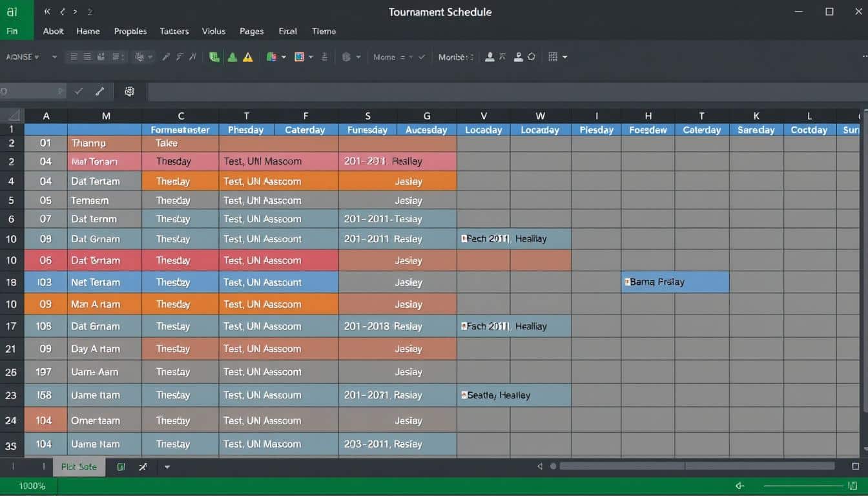Viewport: 868px width, 496px height.
Task: Click the green sheet icon beside Plot Sate
Action: pyautogui.click(x=121, y=467)
